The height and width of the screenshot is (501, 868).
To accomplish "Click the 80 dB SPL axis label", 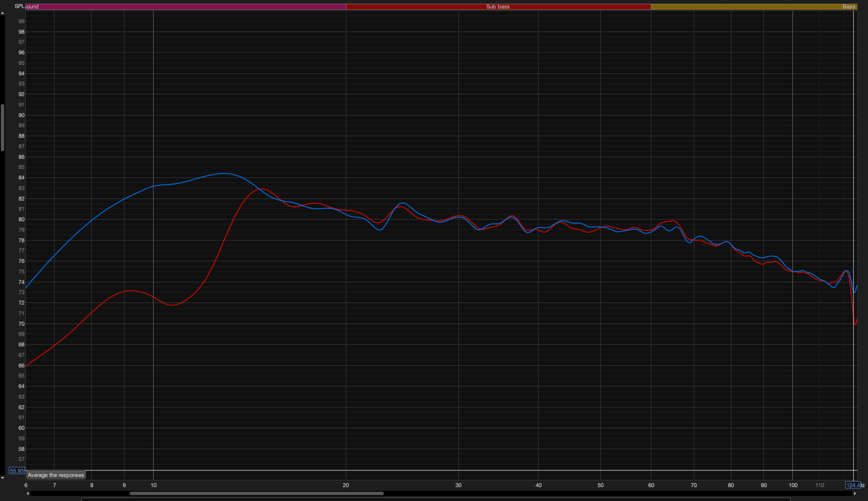I will (21, 219).
